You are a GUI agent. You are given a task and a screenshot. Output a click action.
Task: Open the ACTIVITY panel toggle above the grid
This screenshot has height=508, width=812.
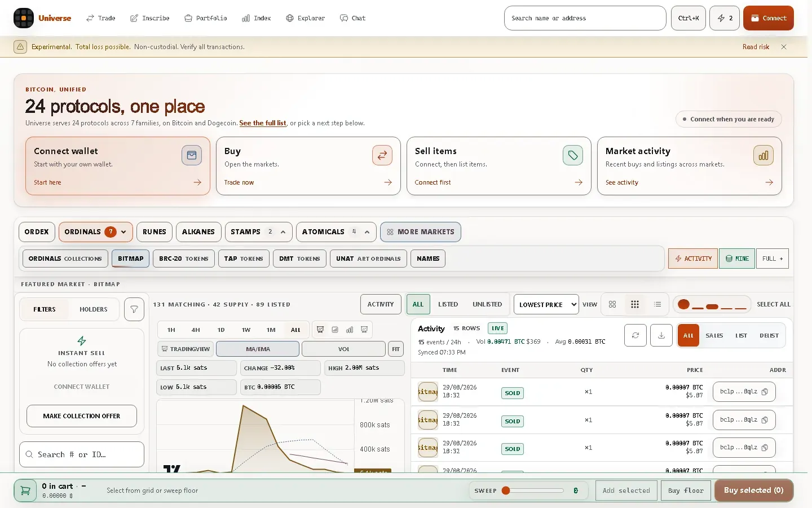pyautogui.click(x=381, y=304)
